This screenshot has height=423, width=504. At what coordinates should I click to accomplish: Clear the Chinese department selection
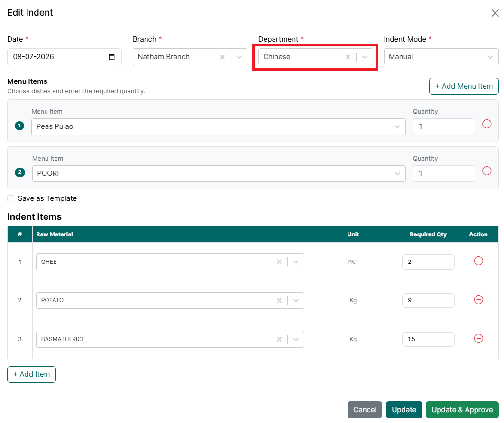coord(348,57)
